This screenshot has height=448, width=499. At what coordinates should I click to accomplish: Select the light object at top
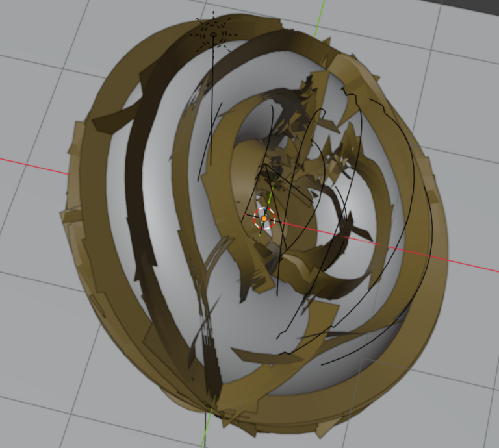(x=214, y=34)
